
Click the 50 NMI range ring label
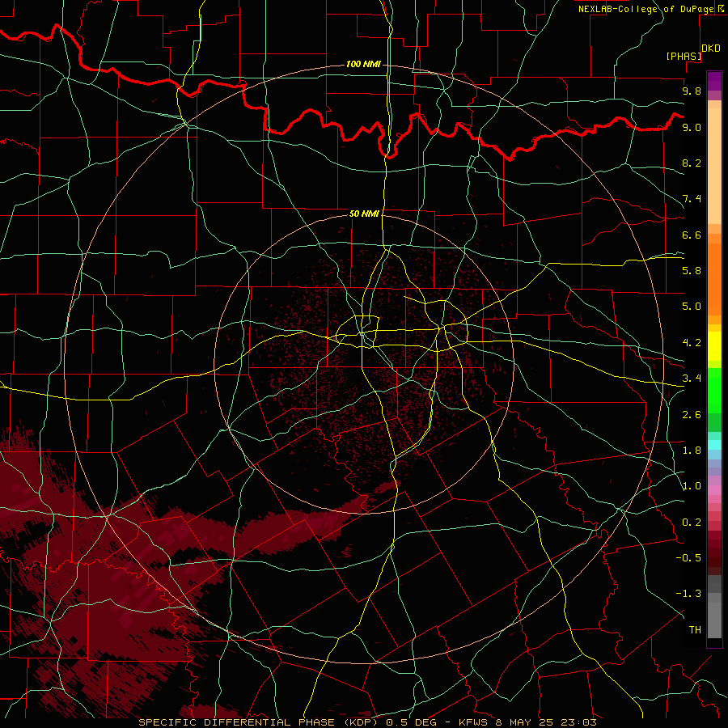[x=365, y=214]
